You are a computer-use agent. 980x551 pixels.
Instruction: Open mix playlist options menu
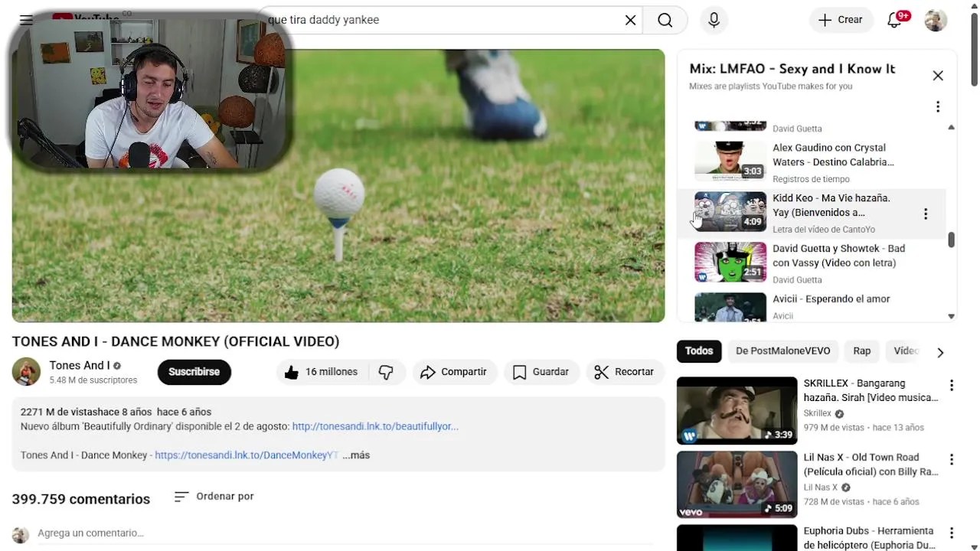(x=938, y=107)
